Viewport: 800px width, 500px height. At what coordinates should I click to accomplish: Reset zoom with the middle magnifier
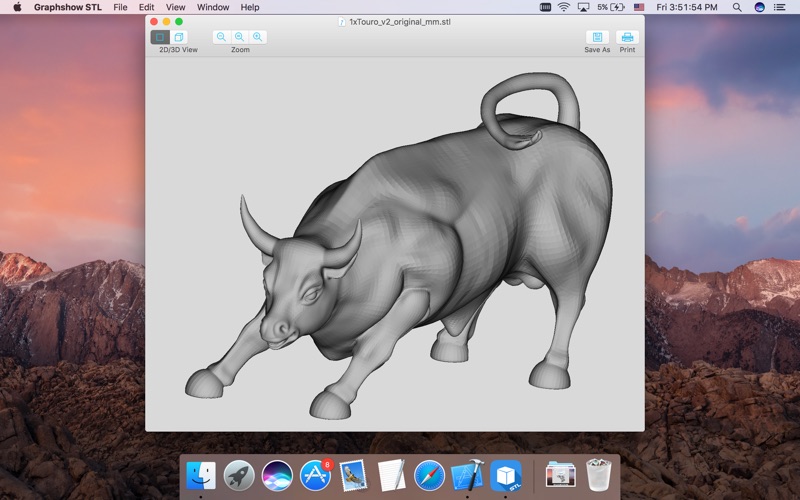(x=239, y=37)
